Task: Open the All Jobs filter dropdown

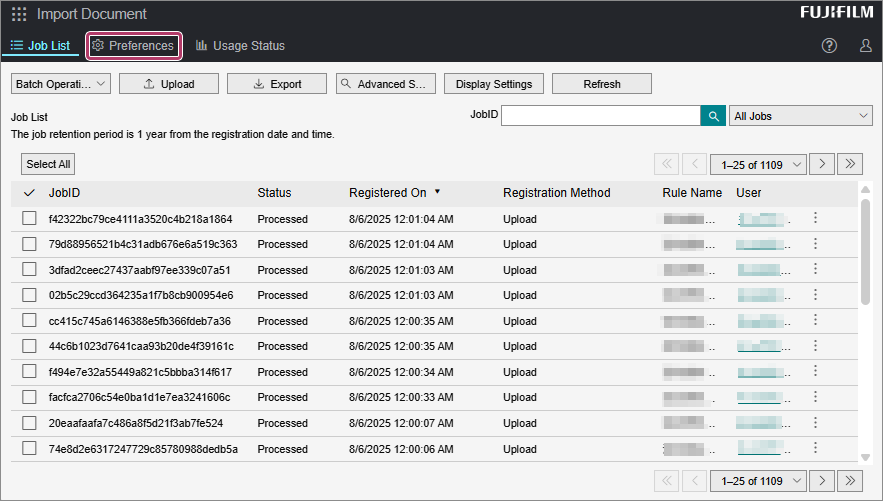Action: [x=800, y=116]
